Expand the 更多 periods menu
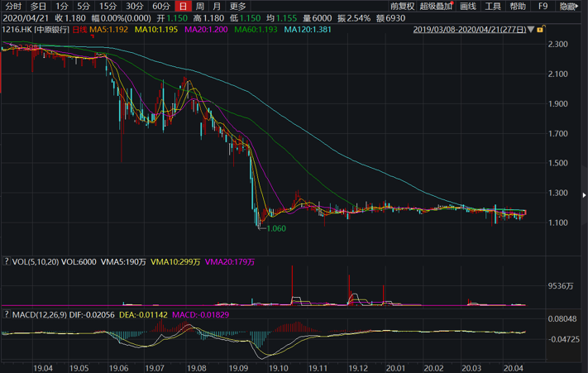This screenshot has height=373, width=588. [237, 7]
